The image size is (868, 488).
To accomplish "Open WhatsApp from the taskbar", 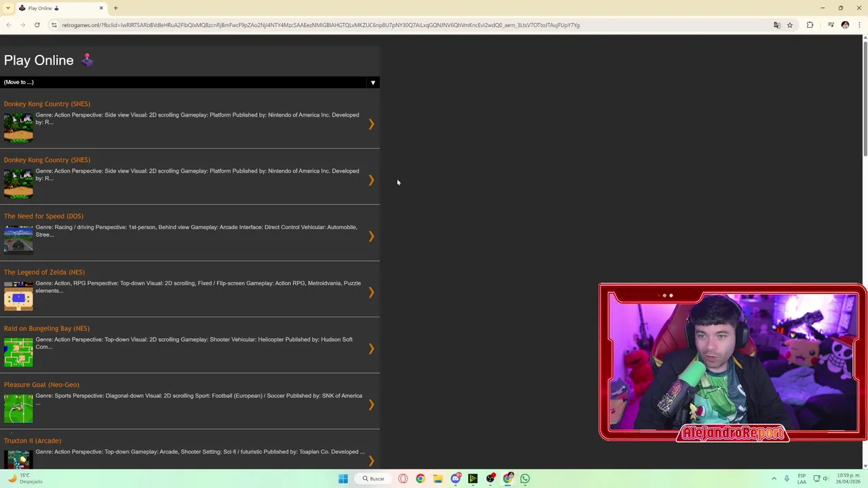I will pos(525,479).
